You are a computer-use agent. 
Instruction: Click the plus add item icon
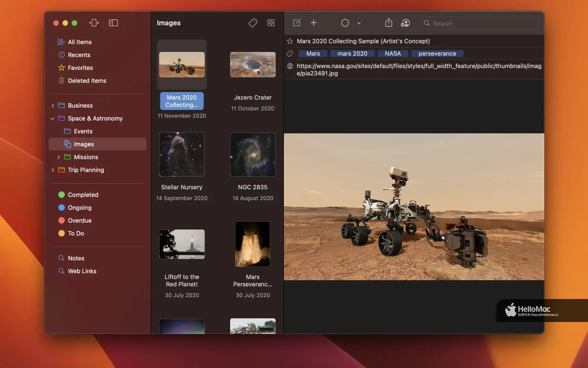pyautogui.click(x=314, y=23)
